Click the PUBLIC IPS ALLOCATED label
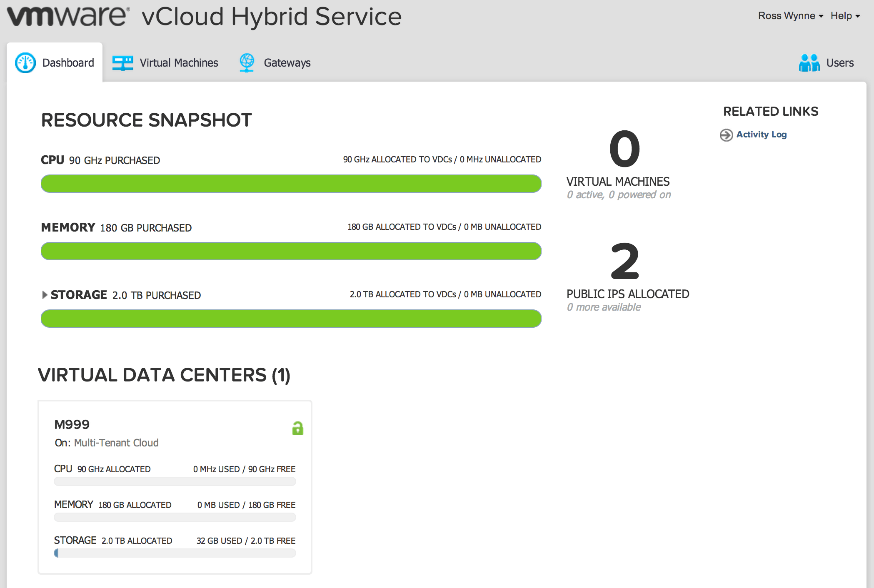 pos(628,294)
